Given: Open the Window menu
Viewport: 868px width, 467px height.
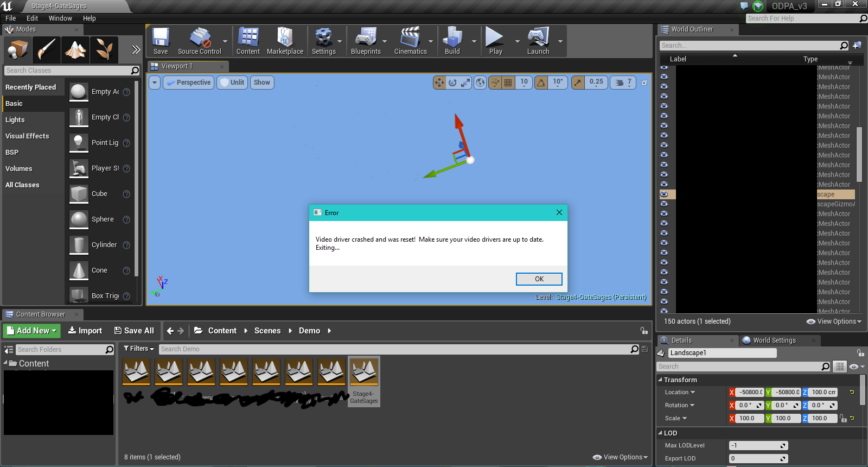Looking at the screenshot, I should click(60, 18).
